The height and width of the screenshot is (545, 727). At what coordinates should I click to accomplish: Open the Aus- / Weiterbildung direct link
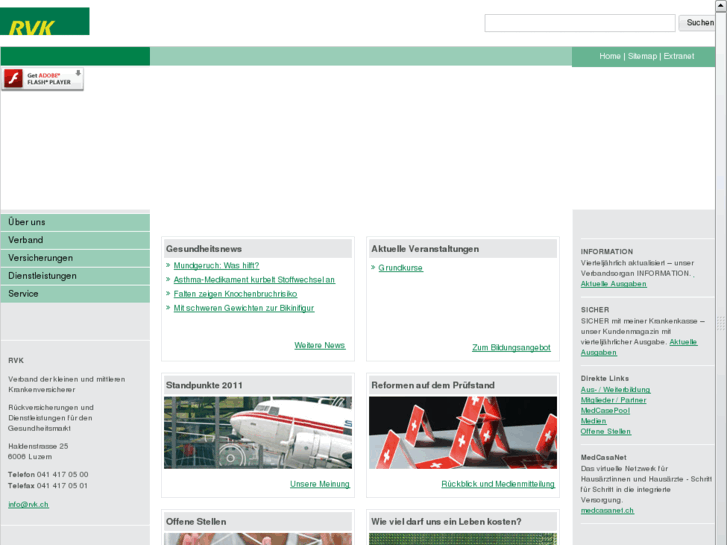615,390
